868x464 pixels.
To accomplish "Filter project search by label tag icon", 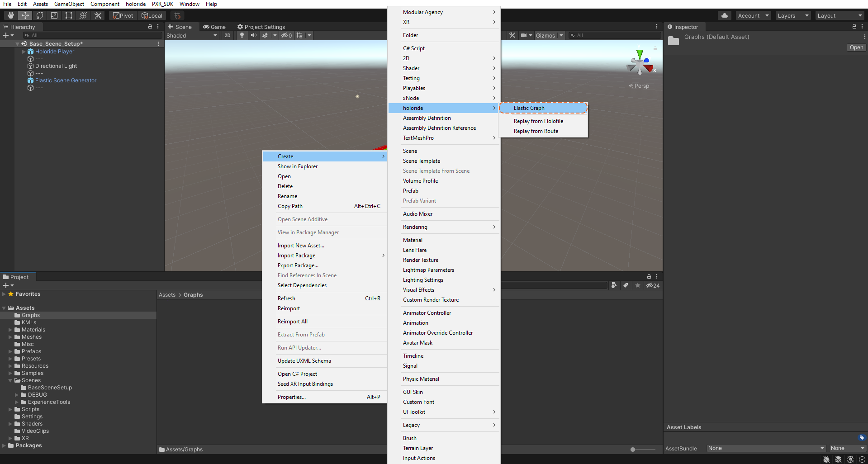I will [626, 285].
